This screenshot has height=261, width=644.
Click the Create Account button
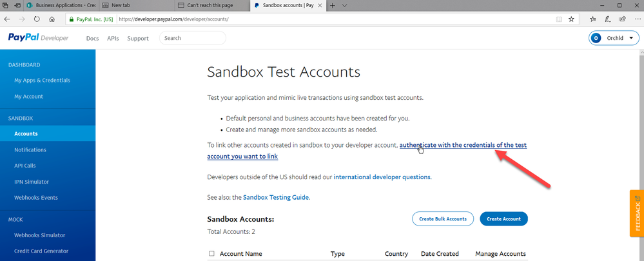tap(503, 218)
